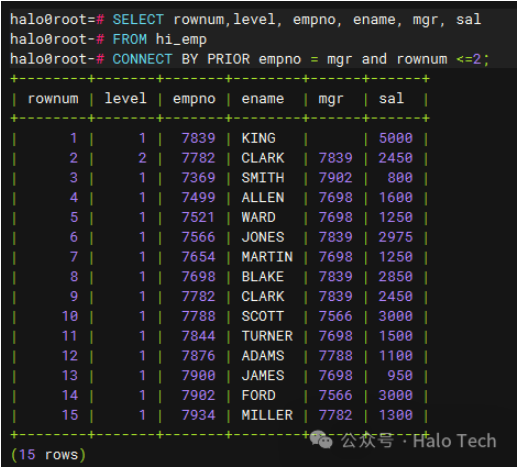Image resolution: width=517 pixels, height=467 pixels.
Task: Click the rownum column header
Action: pyautogui.click(x=53, y=99)
